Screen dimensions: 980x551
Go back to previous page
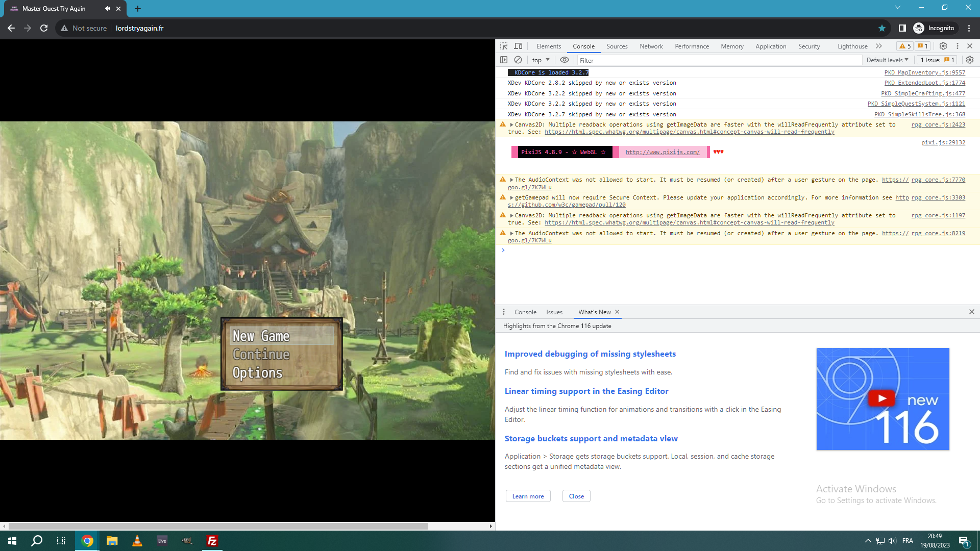[x=11, y=28]
